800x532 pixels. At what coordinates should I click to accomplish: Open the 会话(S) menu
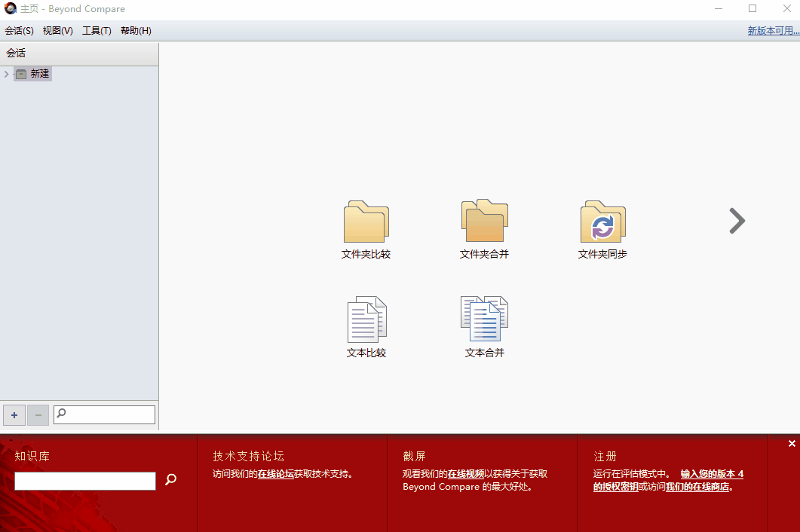(20, 31)
